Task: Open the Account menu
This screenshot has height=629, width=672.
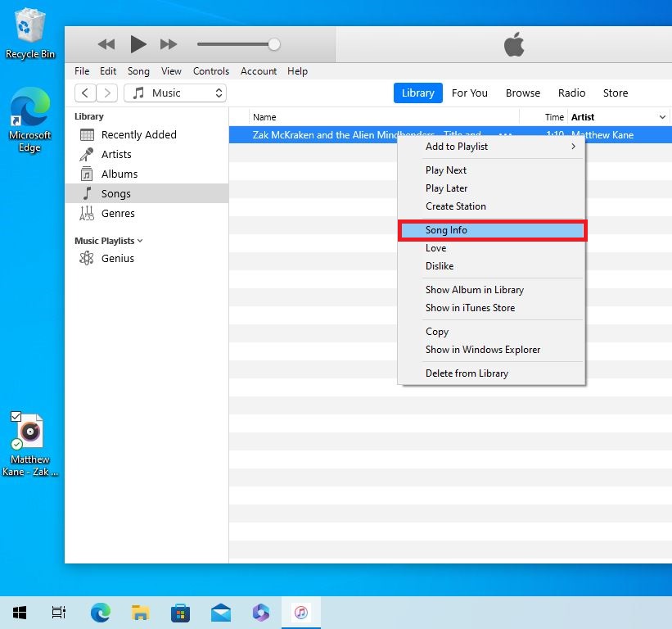Action: point(259,71)
